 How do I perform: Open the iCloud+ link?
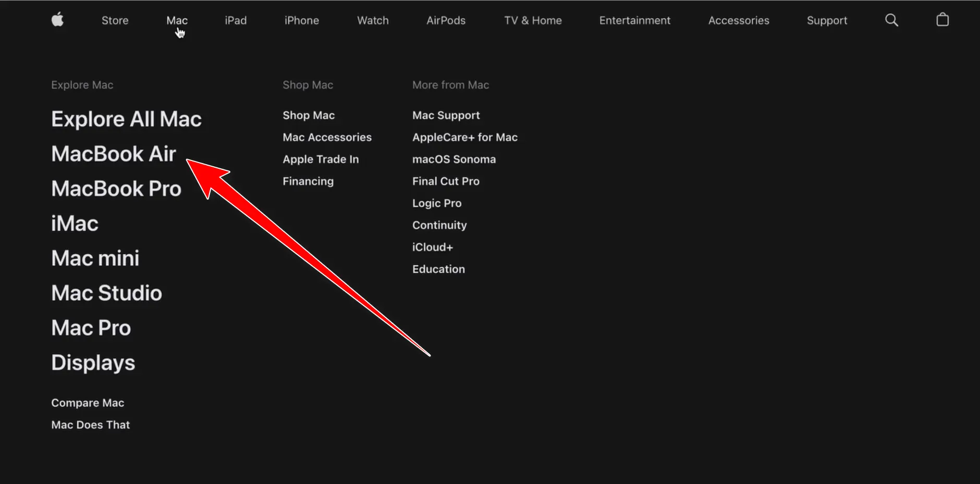432,247
